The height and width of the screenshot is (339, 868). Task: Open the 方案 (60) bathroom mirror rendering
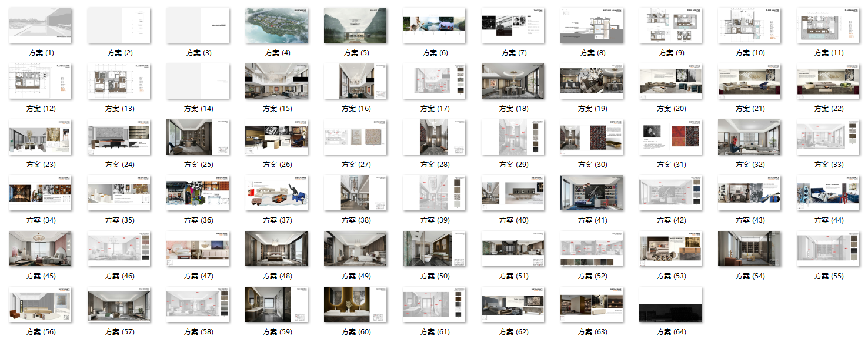(355, 304)
